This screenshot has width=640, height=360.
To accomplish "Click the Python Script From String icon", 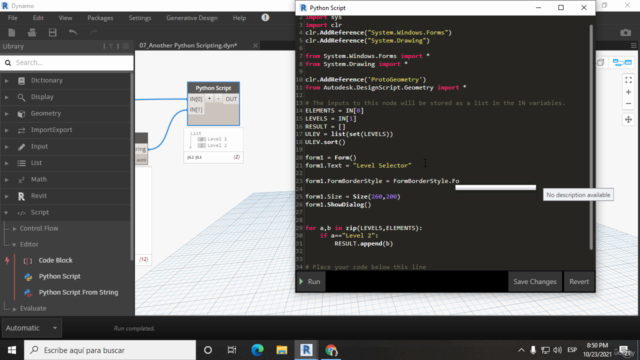I will (x=28, y=293).
